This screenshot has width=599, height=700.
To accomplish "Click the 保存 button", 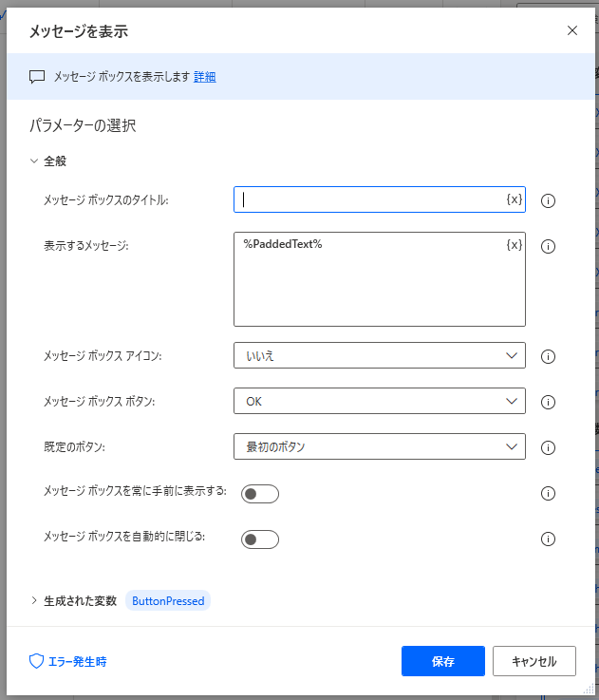I will [443, 661].
